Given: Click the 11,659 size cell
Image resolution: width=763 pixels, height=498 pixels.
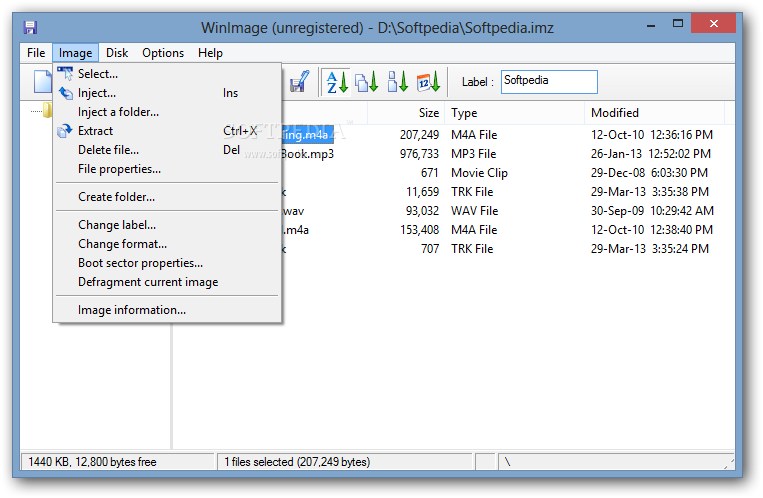Looking at the screenshot, I should click(422, 192).
